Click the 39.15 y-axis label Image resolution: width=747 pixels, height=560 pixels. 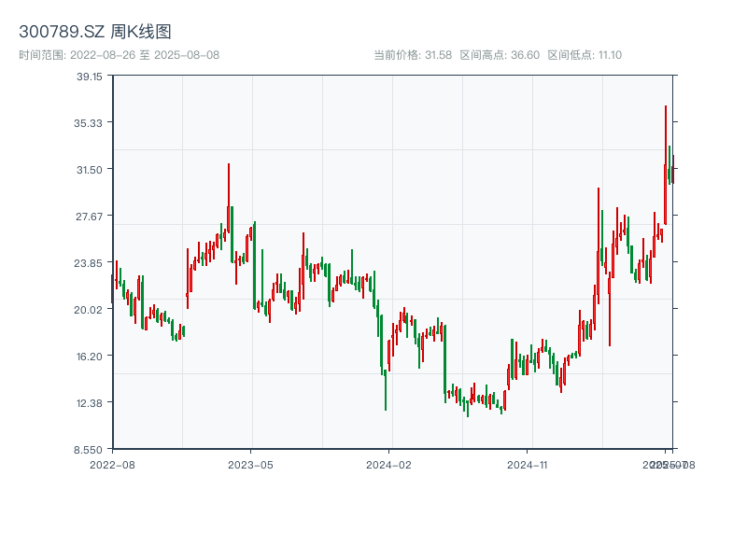(x=90, y=77)
